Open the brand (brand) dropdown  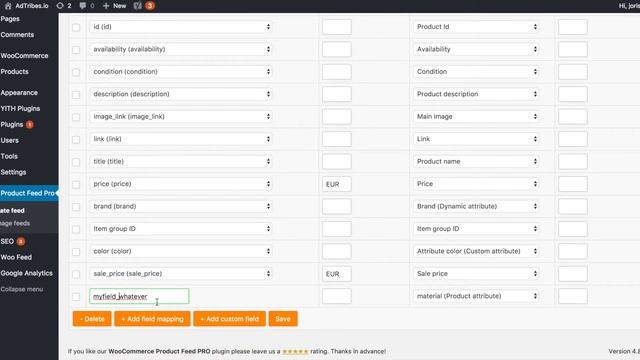181,207
